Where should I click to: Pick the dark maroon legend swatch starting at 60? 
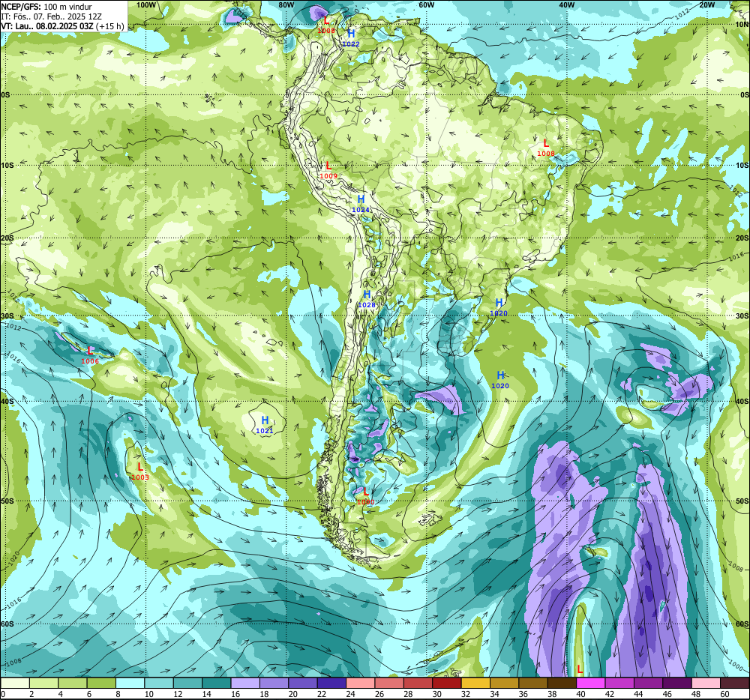coord(735,684)
